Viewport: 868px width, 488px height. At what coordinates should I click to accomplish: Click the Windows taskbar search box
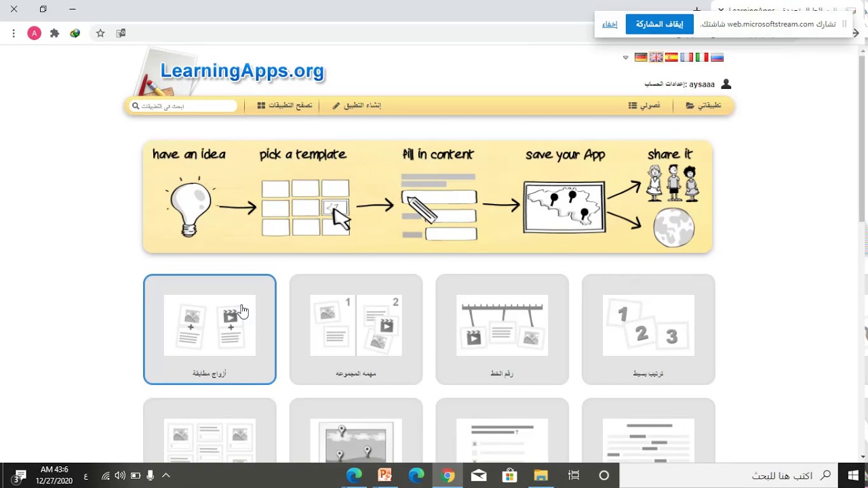point(728,475)
